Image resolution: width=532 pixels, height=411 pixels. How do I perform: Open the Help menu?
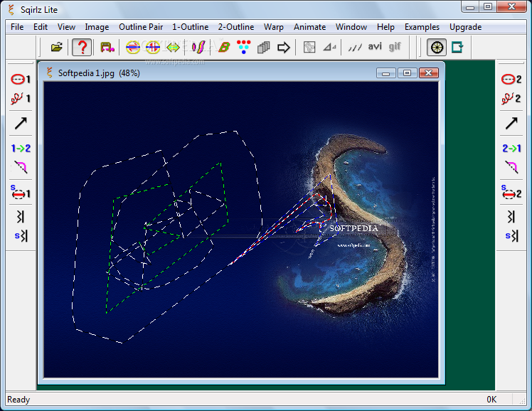pos(385,27)
